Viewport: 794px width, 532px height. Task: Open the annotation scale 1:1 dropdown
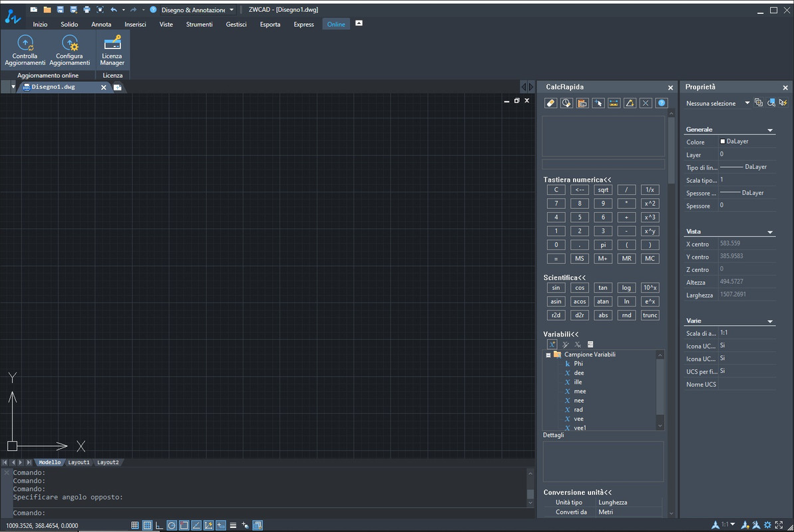(728, 525)
